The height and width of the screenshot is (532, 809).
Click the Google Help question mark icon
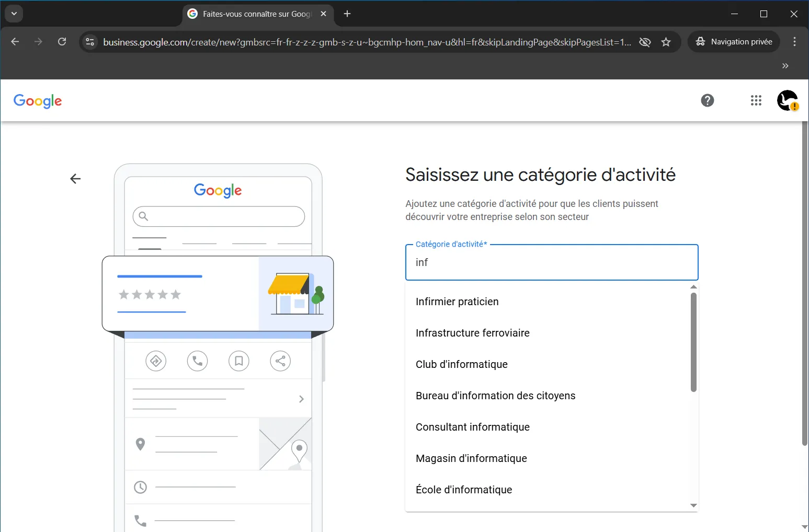707,100
